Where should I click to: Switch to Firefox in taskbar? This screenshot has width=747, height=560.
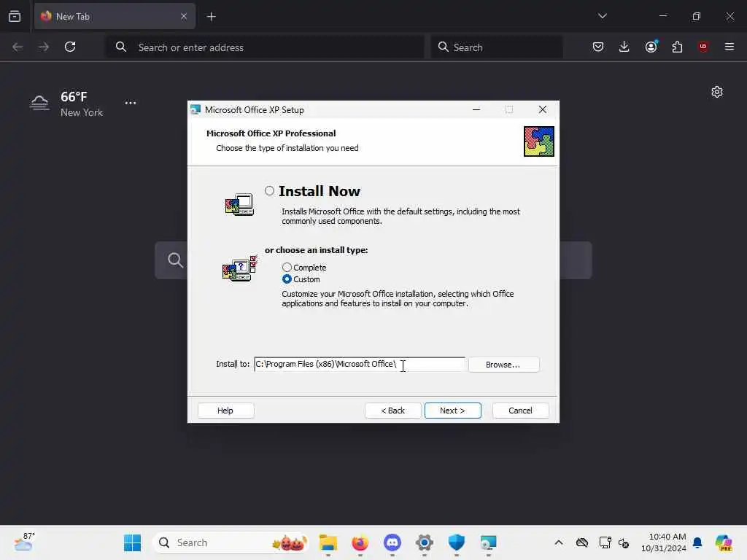tap(360, 542)
